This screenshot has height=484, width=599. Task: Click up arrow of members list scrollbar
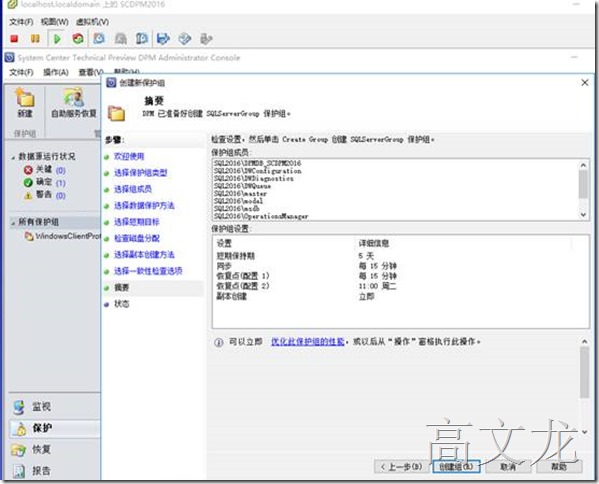click(583, 165)
